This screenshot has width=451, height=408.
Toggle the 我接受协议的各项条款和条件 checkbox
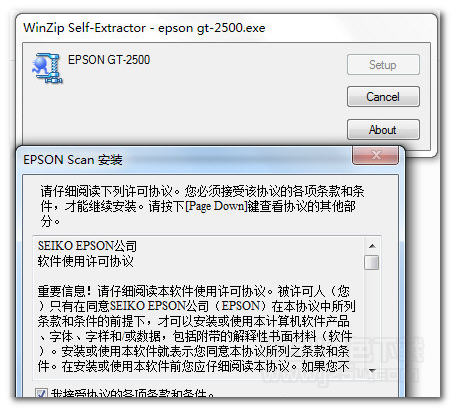[x=41, y=393]
